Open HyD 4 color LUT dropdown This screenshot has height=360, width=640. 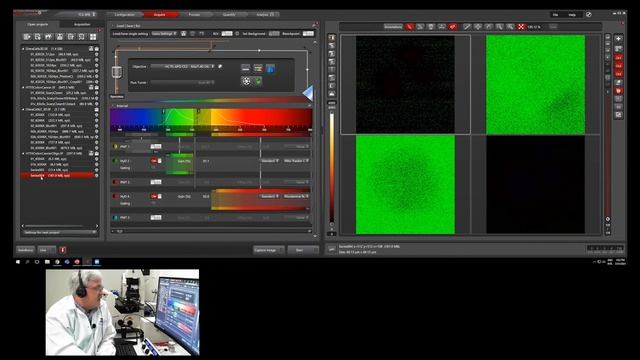pos(296,196)
